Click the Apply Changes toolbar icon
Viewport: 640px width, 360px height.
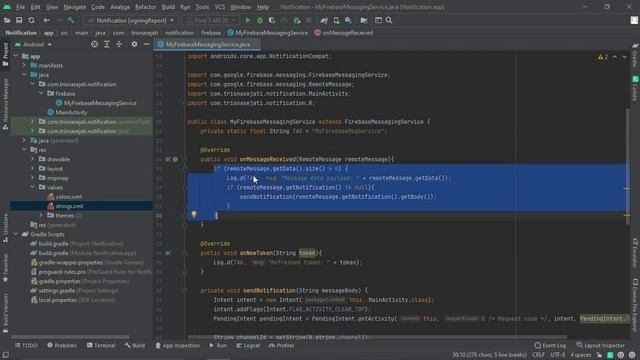297,20
